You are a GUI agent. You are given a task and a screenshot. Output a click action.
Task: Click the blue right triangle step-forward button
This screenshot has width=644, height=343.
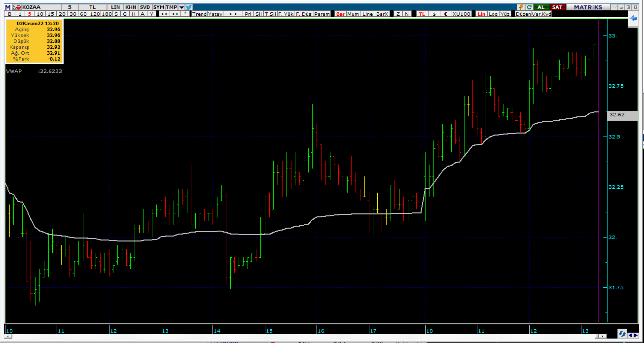636,335
